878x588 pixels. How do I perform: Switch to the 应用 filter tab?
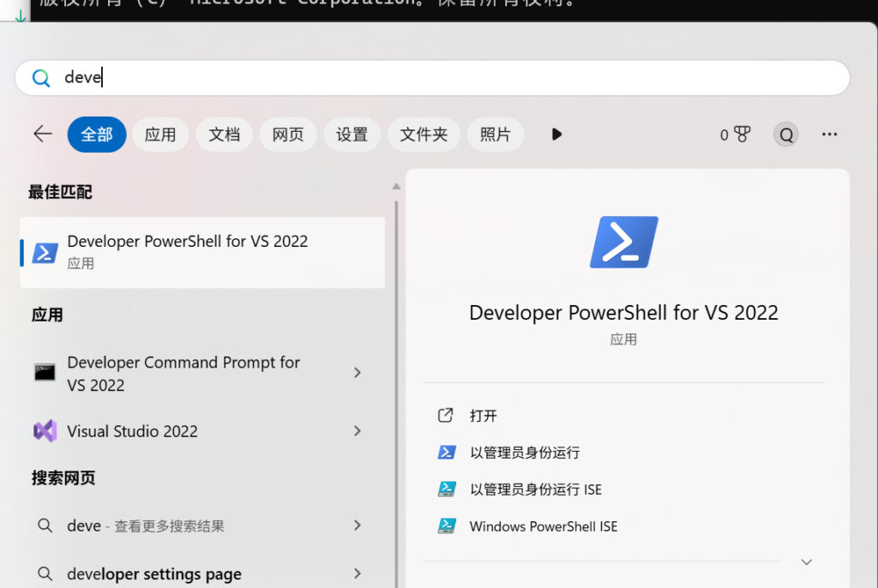pos(160,134)
